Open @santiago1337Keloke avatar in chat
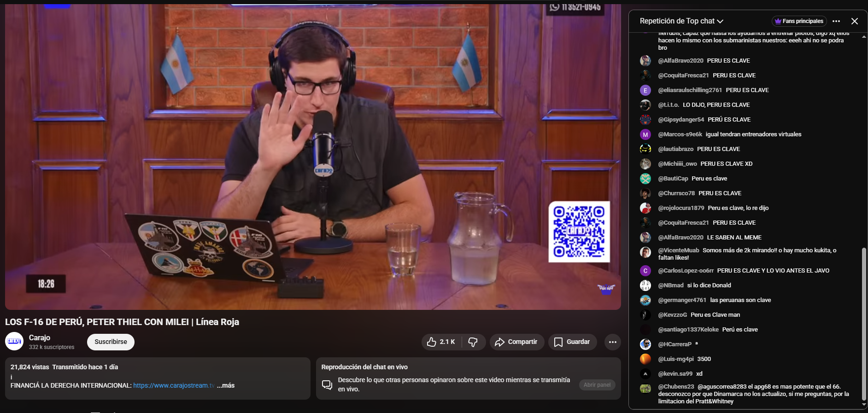The image size is (868, 413). click(645, 330)
